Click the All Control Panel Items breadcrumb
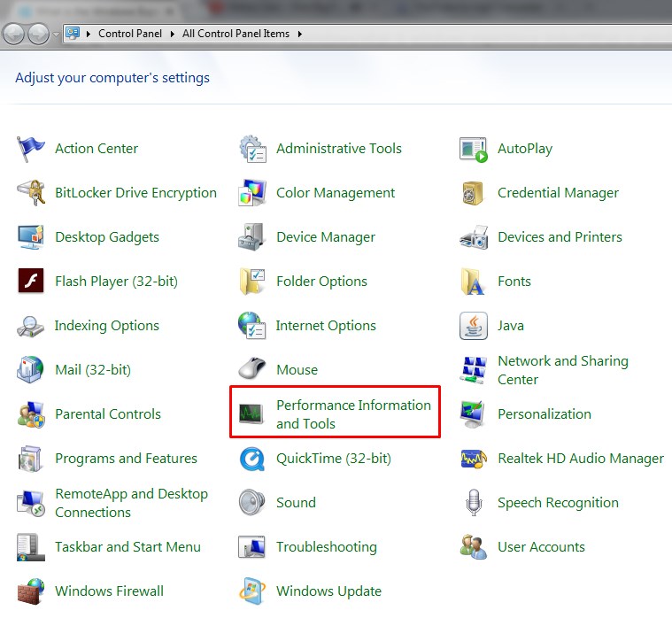 coord(236,34)
